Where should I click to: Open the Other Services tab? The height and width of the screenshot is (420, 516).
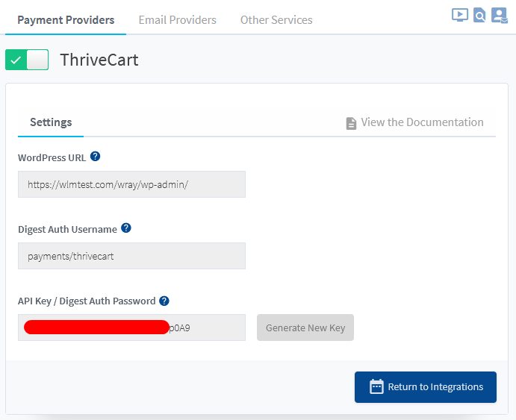click(x=276, y=20)
